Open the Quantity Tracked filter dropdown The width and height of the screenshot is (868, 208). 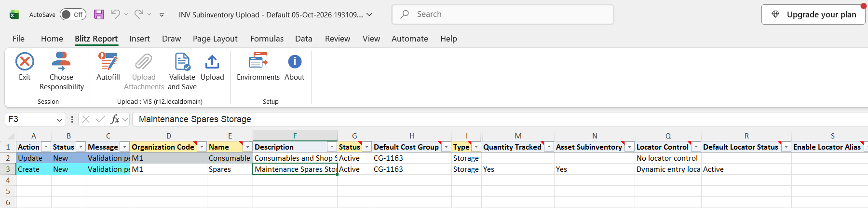549,147
